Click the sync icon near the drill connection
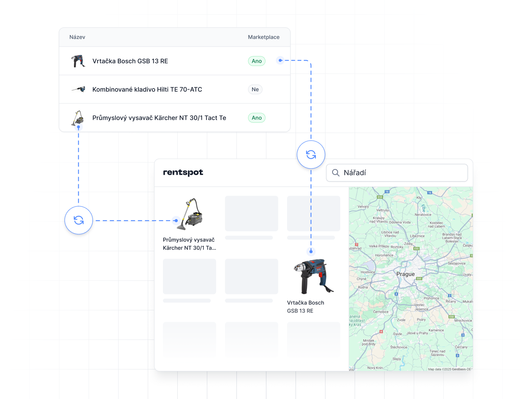 (311, 154)
